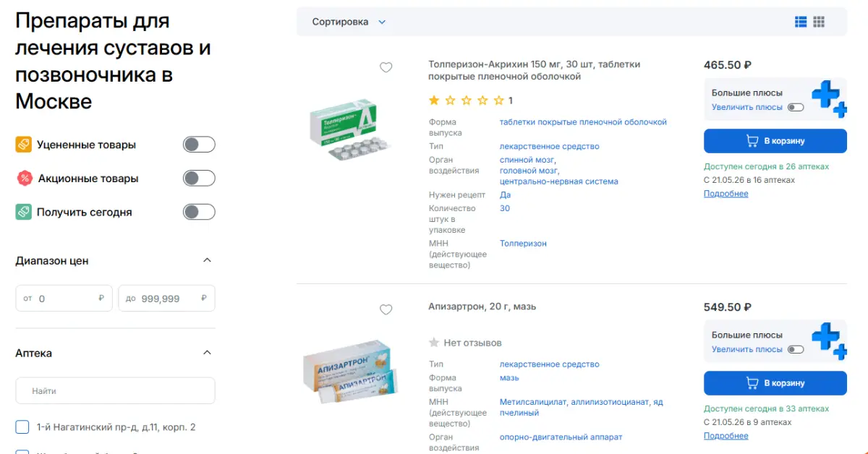Focus the pharmacy Найти search field
Screen dimensions: 868x454
[x=115, y=390]
